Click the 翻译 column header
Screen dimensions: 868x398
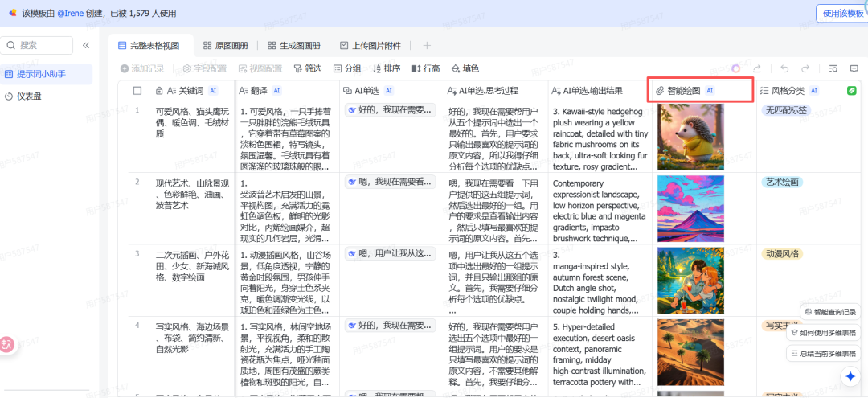tap(287, 90)
